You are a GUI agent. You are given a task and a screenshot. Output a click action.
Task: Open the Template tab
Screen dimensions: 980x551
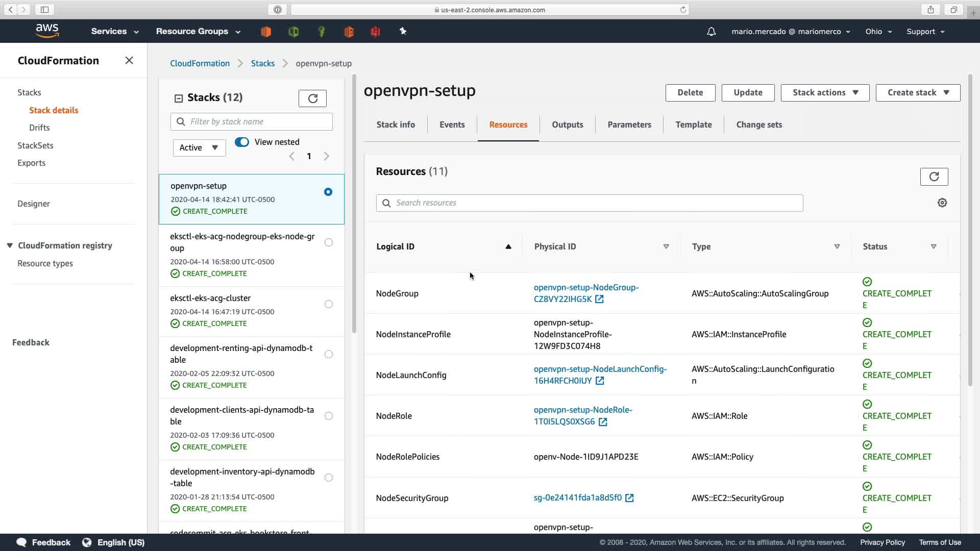coord(693,124)
